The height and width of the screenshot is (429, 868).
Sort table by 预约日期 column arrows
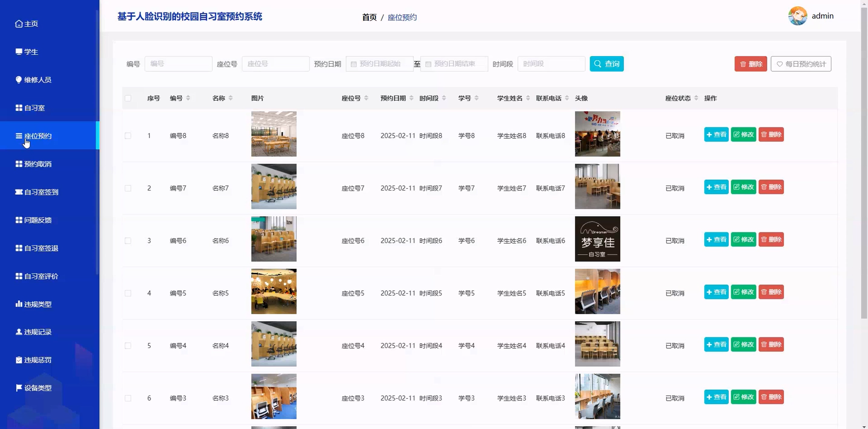click(x=411, y=98)
